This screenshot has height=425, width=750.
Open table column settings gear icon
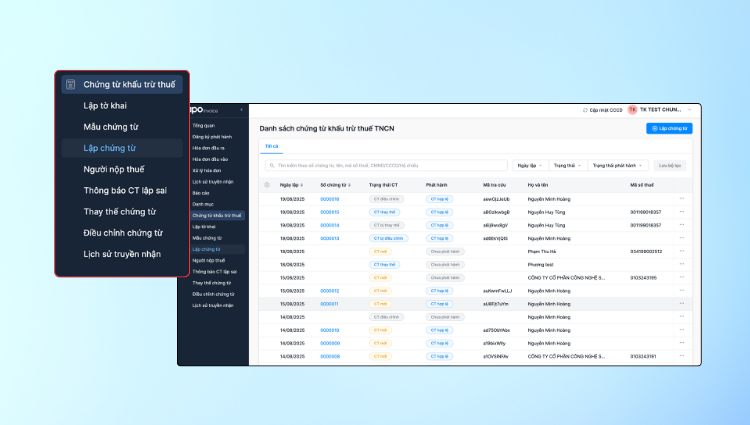(267, 185)
